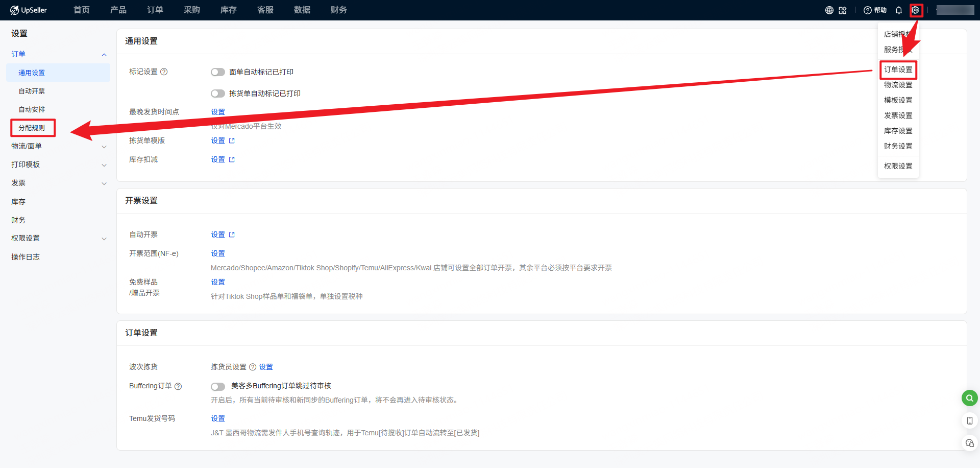Click 设置 link for 最晚发货时间点
The image size is (980, 468).
218,112
